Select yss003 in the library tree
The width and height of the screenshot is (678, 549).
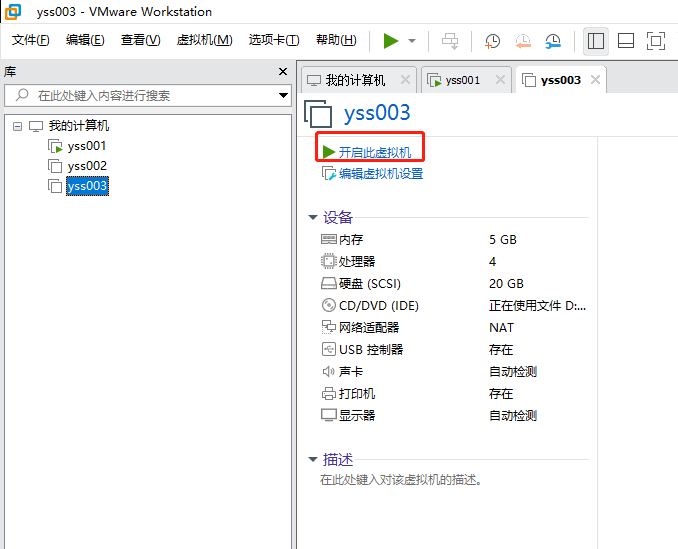[x=87, y=186]
